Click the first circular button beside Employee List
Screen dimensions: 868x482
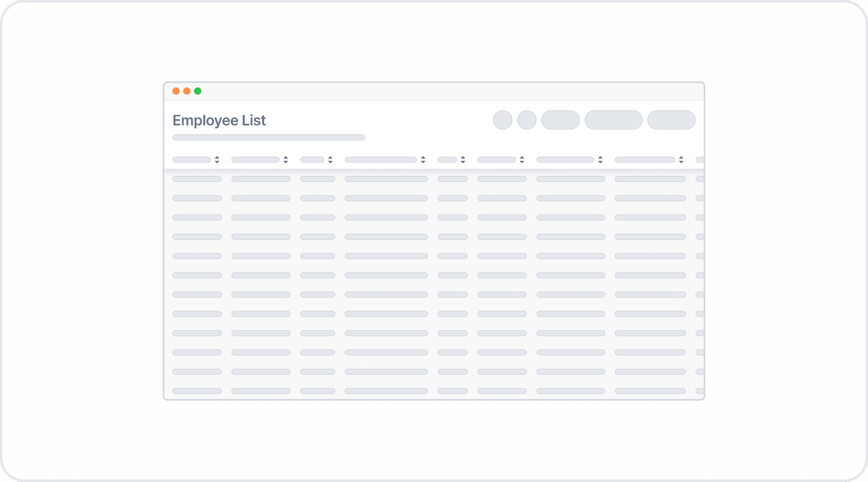pos(502,120)
